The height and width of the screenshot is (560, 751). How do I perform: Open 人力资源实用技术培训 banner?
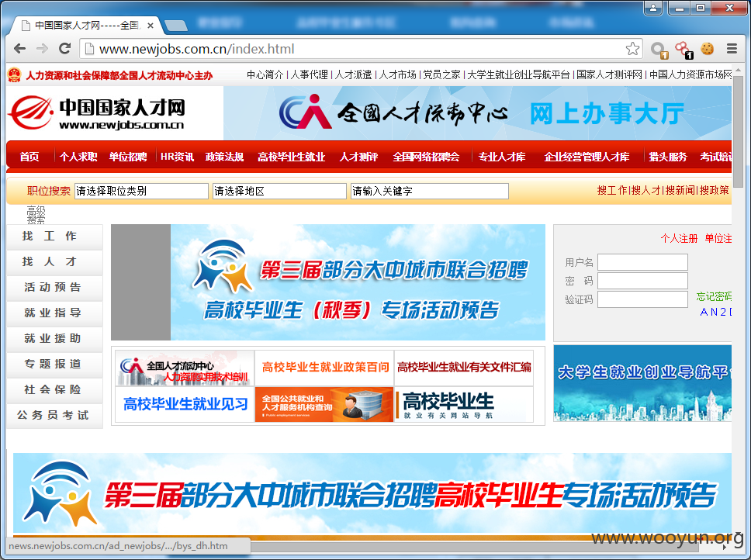[x=185, y=368]
